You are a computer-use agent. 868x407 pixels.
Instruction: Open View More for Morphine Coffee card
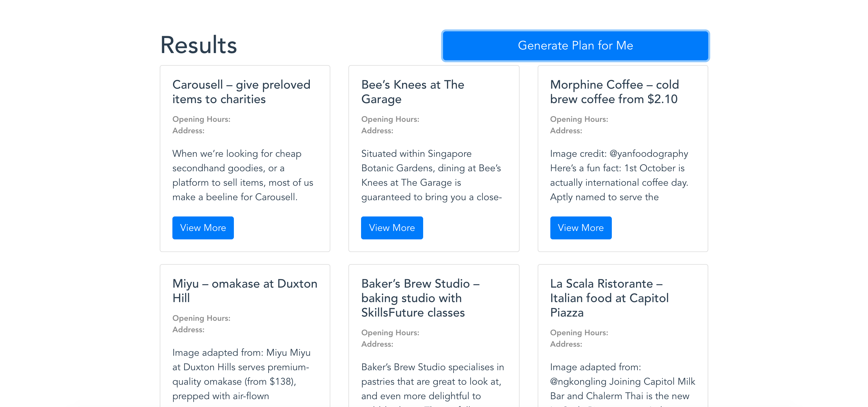click(580, 228)
